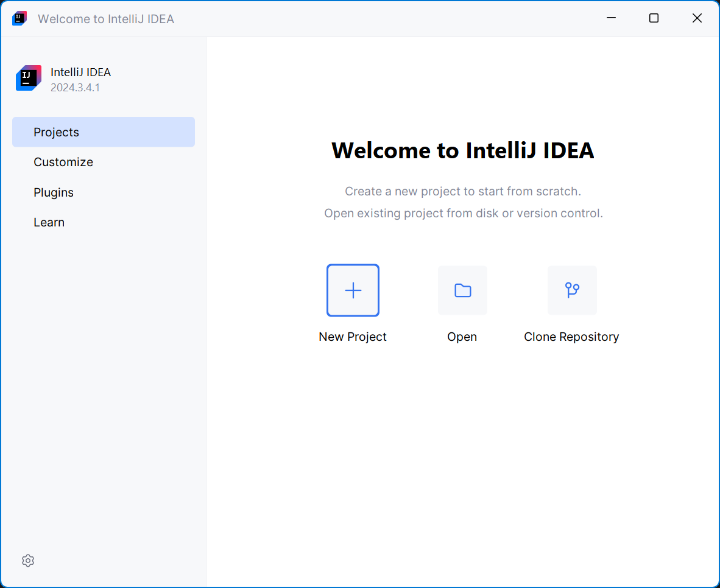Go to the Plugins section
This screenshot has width=720, height=588.
click(54, 192)
